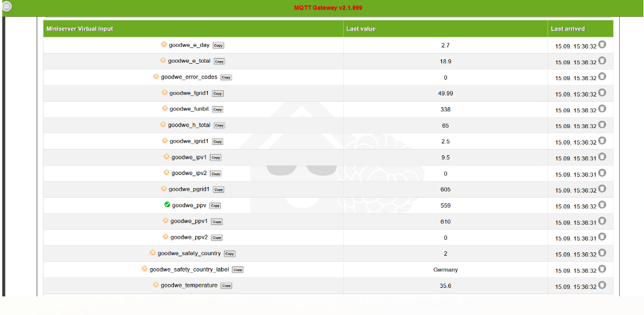Click the Last value column header
This screenshot has width=644, height=315.
[x=446, y=29]
